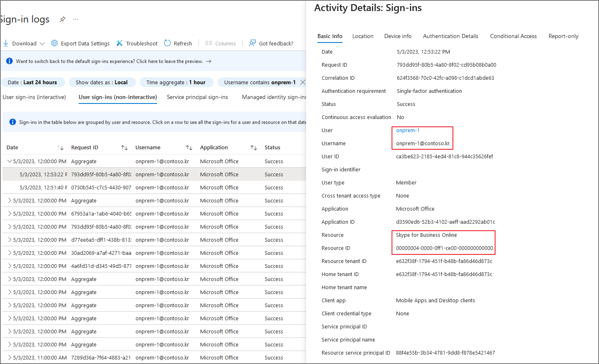Image resolution: width=599 pixels, height=364 pixels.
Task: Open Managed identity sign-ins tab
Action: pyautogui.click(x=274, y=97)
